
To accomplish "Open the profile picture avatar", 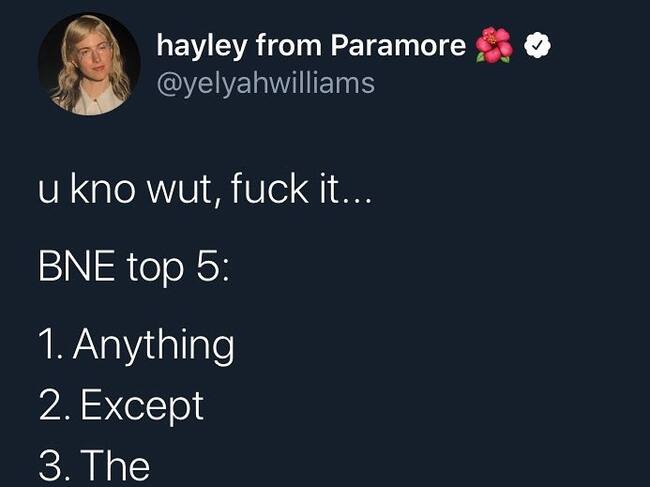I will pyautogui.click(x=89, y=64).
